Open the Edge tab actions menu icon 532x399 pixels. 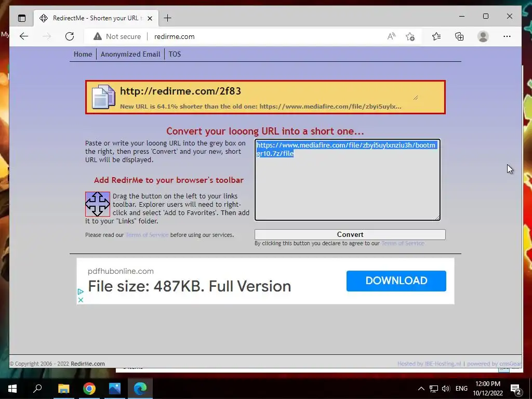coord(22,18)
